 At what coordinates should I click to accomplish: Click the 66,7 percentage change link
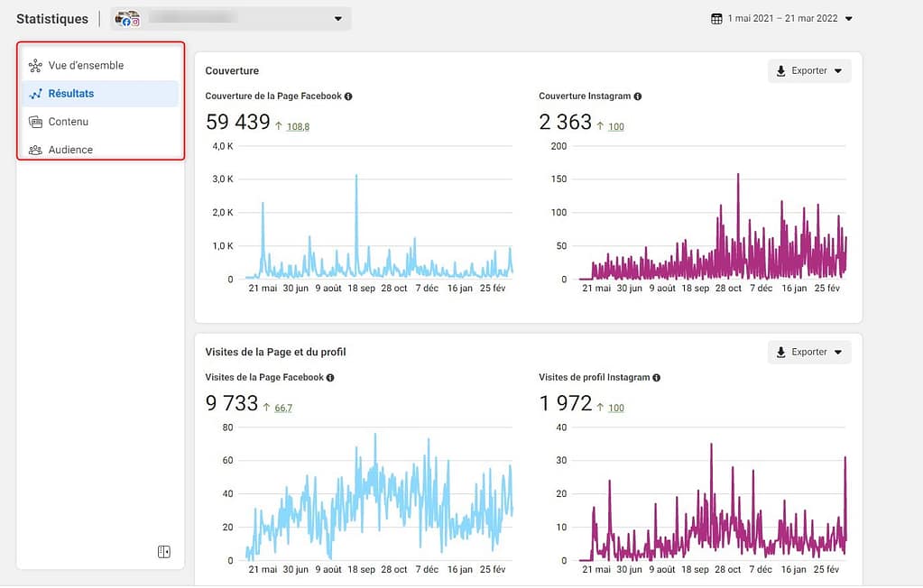[283, 409]
